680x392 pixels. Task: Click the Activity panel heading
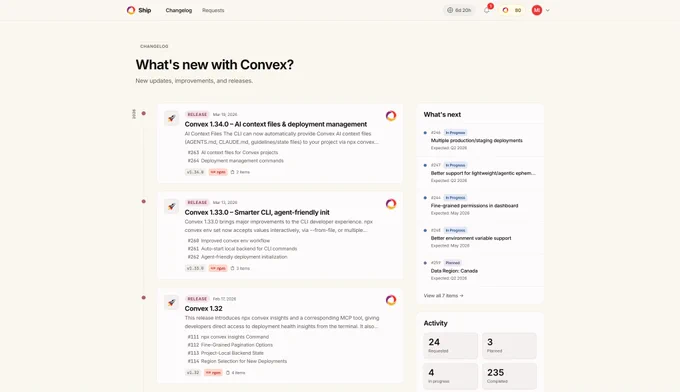(x=435, y=323)
